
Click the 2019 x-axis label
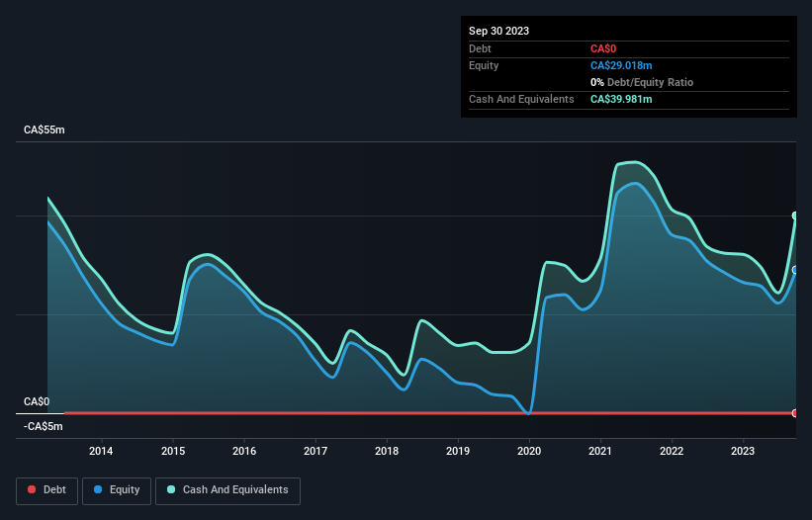[458, 451]
